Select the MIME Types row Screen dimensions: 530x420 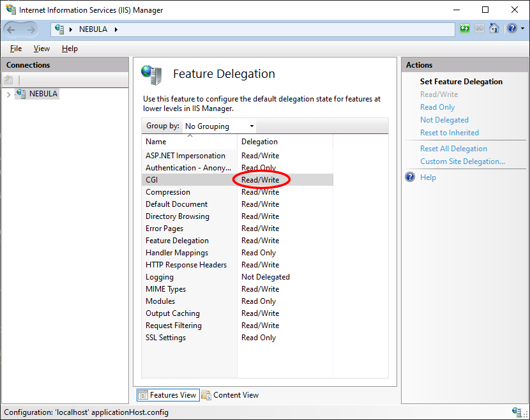tap(238, 289)
